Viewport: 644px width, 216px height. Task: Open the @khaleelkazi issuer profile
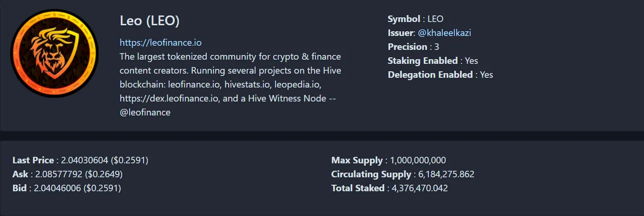[x=444, y=33]
